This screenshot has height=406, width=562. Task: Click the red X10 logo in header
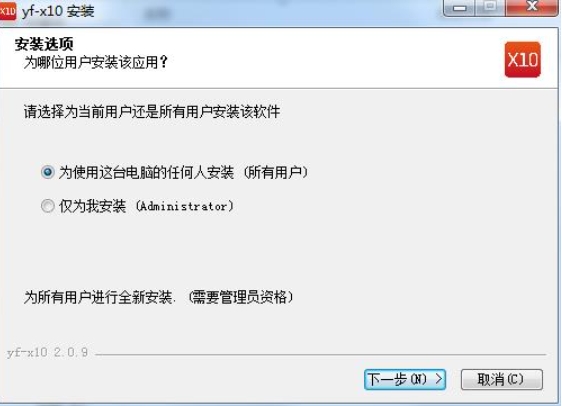(x=523, y=59)
